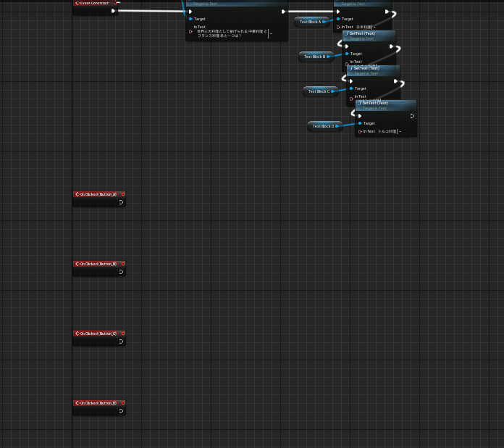Click the Text Block B output pin
Viewport: 504px width, 448px height.
coord(328,57)
